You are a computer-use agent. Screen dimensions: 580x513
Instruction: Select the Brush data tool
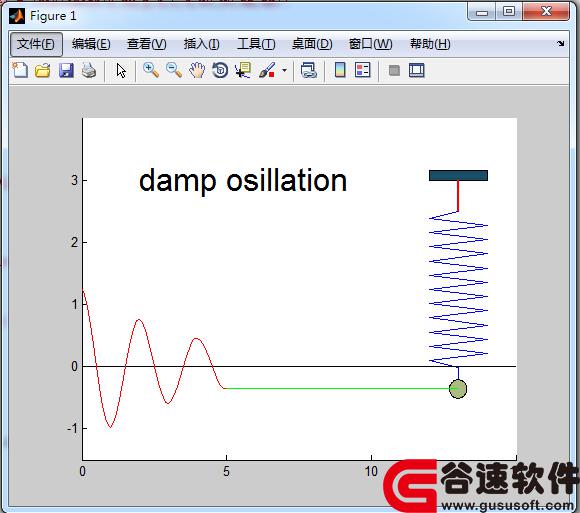(x=267, y=70)
